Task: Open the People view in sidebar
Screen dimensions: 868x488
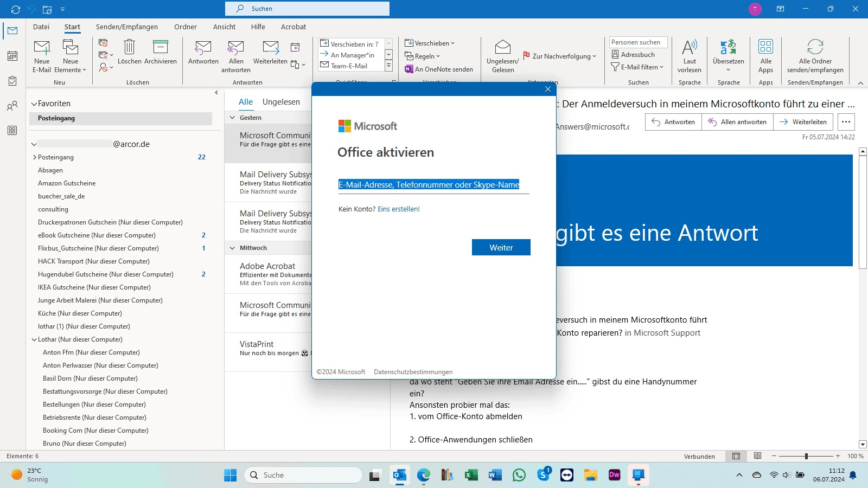Action: point(12,106)
